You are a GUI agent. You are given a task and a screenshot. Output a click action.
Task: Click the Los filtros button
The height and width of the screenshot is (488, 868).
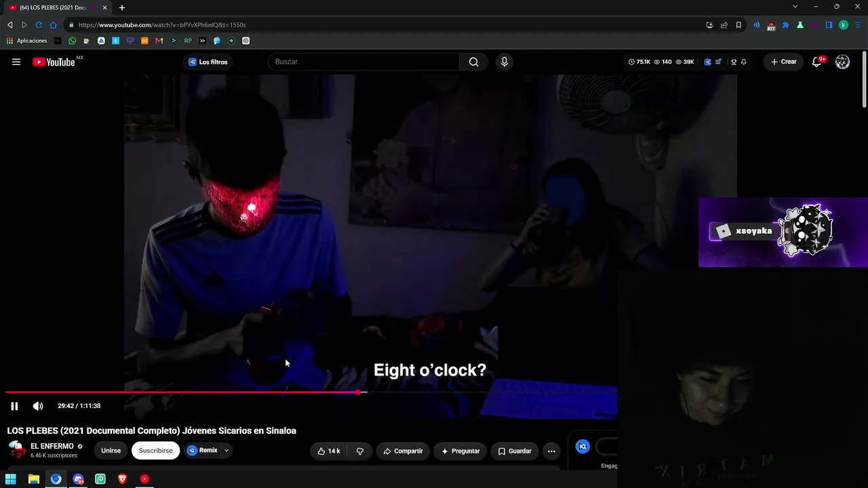click(208, 62)
